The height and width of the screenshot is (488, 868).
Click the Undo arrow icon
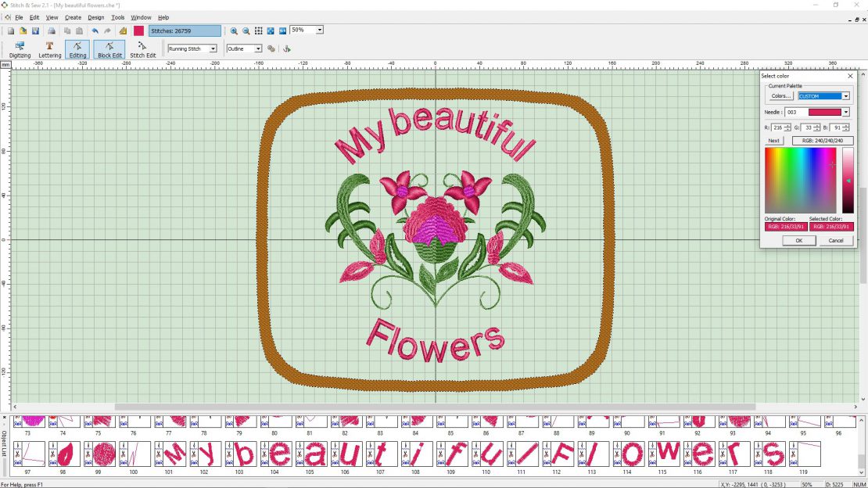[95, 30]
